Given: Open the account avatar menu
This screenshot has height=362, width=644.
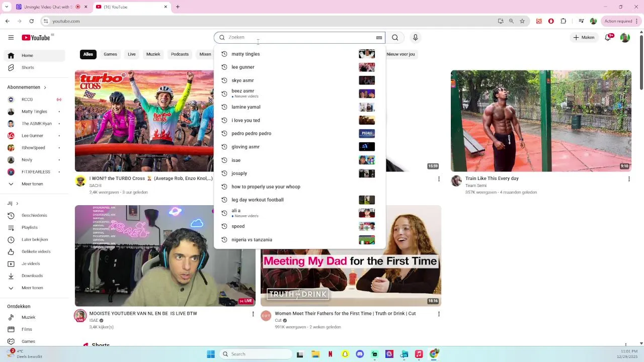Looking at the screenshot, I should pyautogui.click(x=625, y=38).
